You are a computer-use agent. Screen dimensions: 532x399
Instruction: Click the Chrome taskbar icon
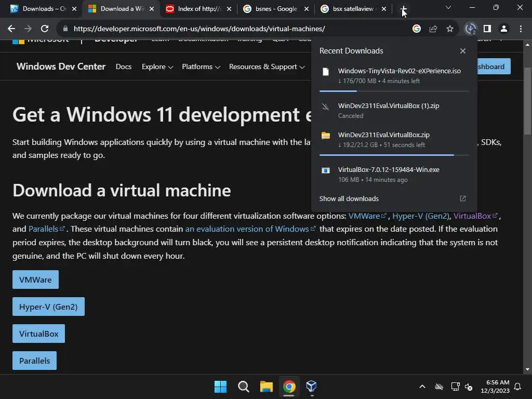(289, 387)
